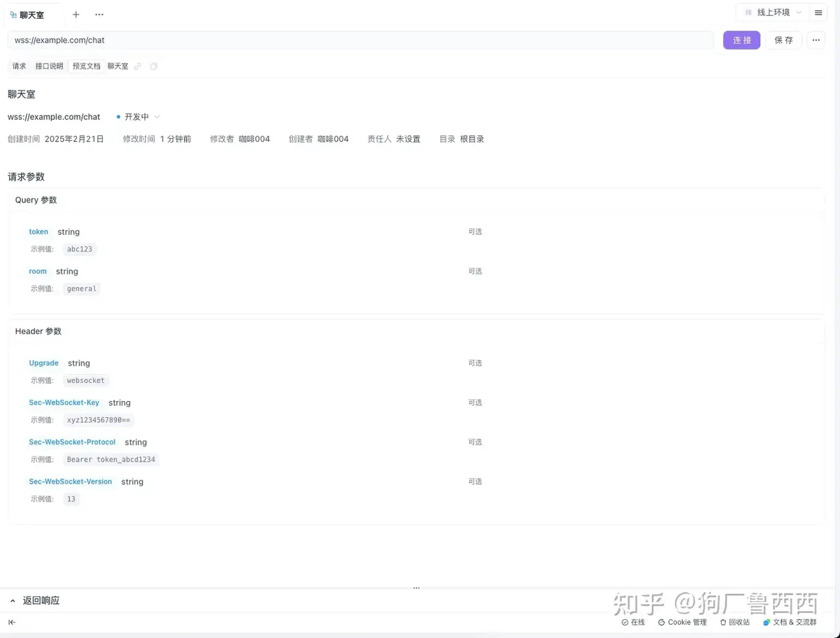This screenshot has width=840, height=638.
Task: Open 文档 & 交流群 in status bar
Action: 790,622
